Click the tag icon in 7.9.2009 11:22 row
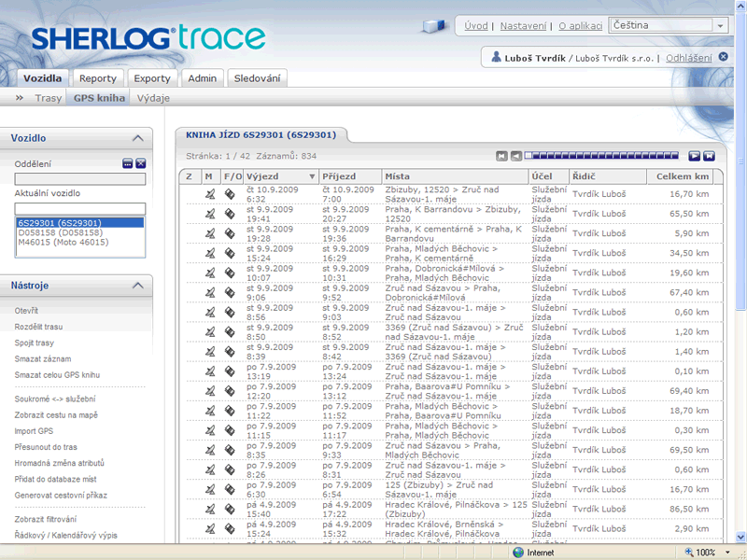 (230, 411)
